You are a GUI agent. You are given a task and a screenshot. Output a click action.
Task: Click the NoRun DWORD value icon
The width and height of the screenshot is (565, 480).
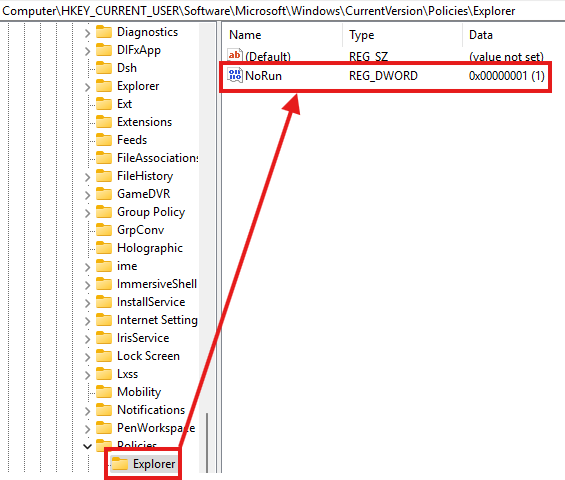pos(235,75)
